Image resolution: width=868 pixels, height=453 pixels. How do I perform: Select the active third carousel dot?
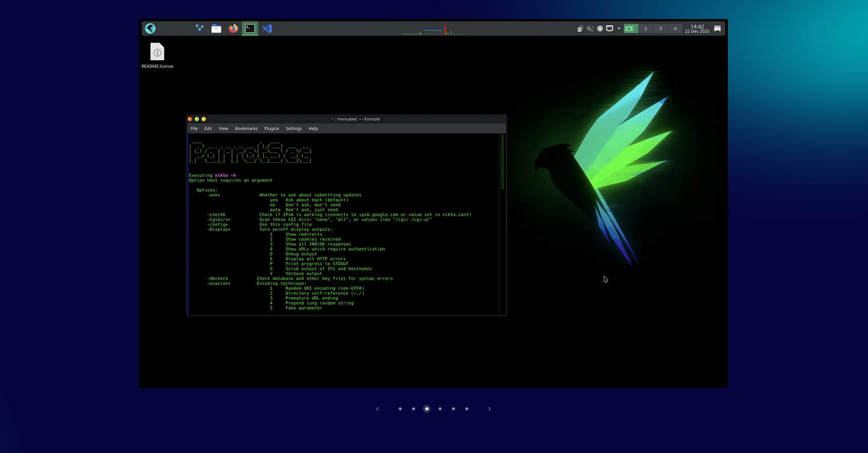pos(426,409)
